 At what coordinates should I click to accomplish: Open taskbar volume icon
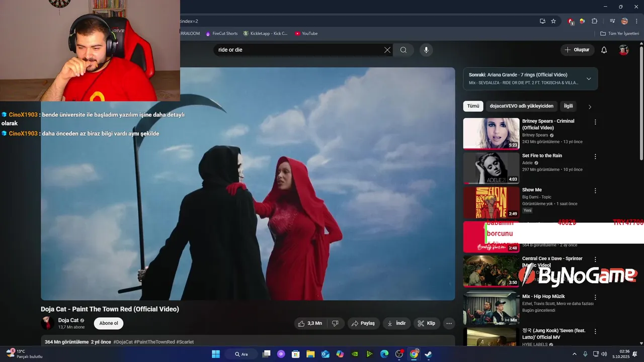604,354
